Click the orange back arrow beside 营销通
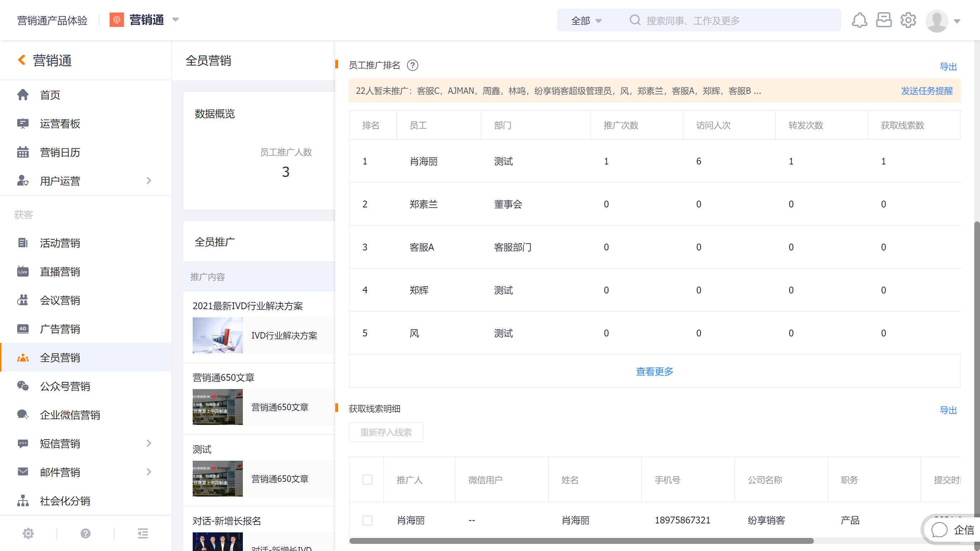The image size is (980, 551). pyautogui.click(x=22, y=60)
